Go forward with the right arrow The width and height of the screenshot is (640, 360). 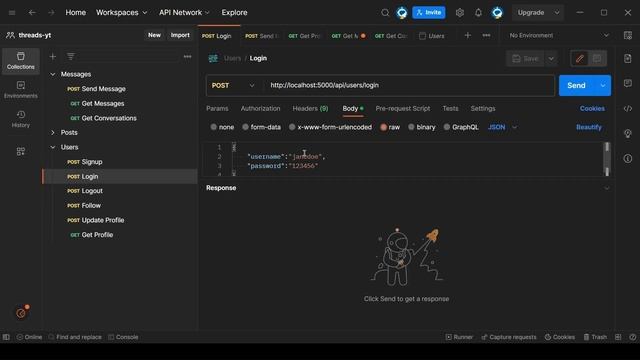coord(51,13)
